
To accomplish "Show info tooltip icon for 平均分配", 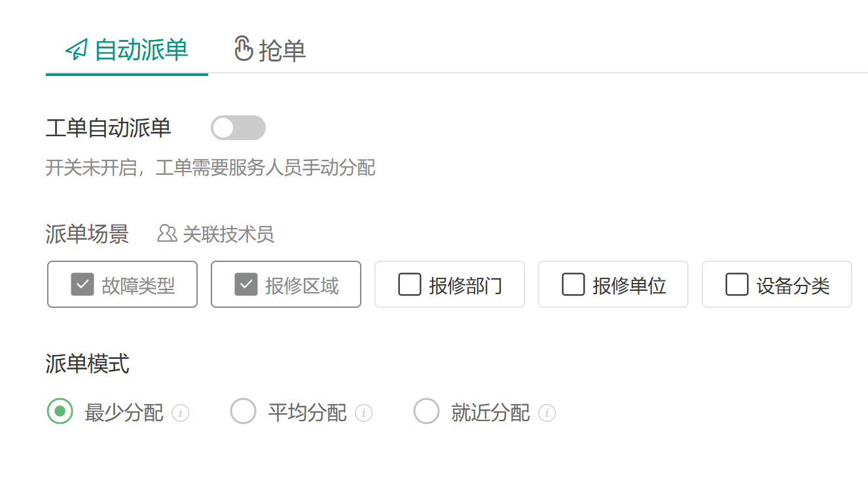I will point(364,413).
